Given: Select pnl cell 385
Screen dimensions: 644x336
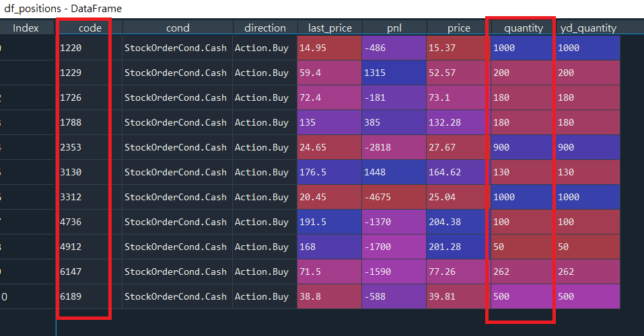Looking at the screenshot, I should click(x=394, y=122).
